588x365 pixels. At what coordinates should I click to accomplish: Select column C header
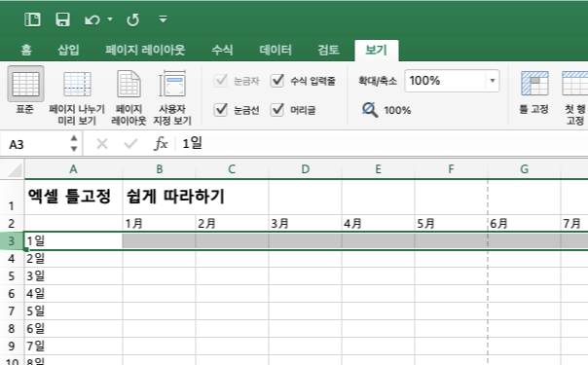pos(232,169)
